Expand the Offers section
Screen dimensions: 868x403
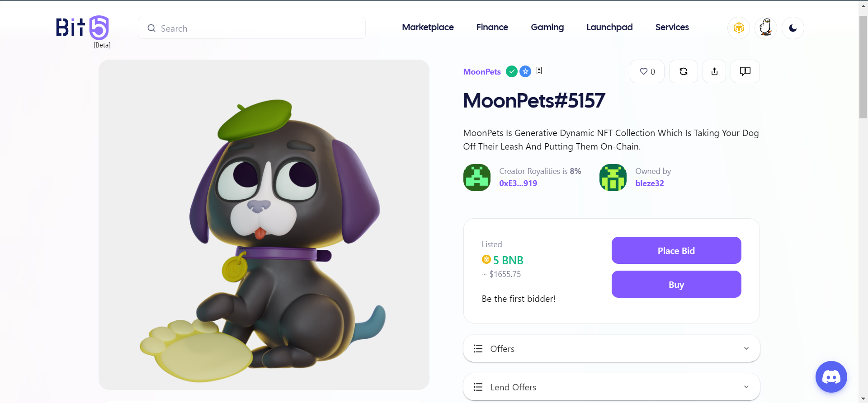(x=611, y=348)
